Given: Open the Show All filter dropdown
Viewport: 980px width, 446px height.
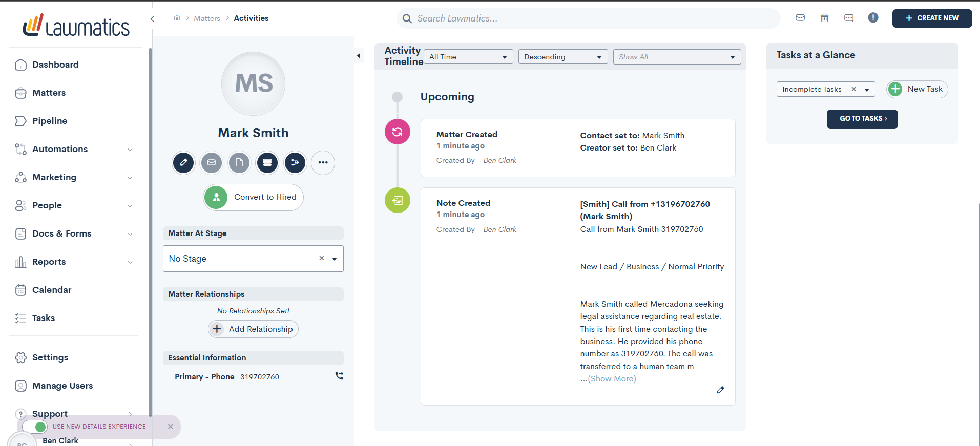Looking at the screenshot, I should (x=677, y=57).
